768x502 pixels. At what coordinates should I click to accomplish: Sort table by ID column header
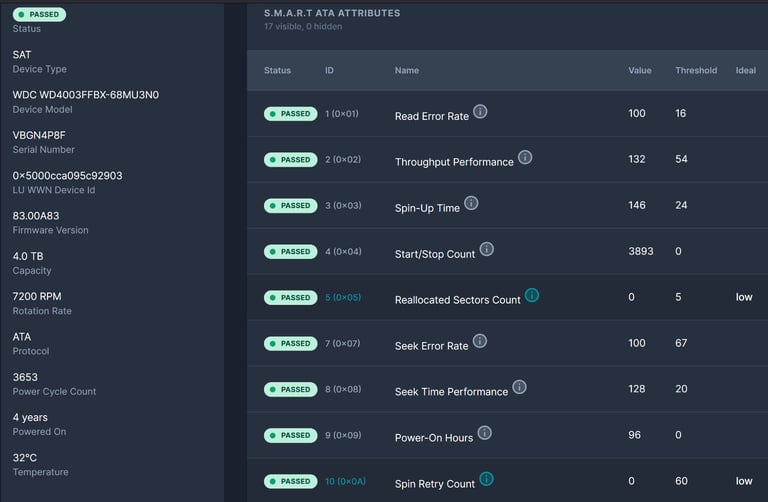pos(329,71)
